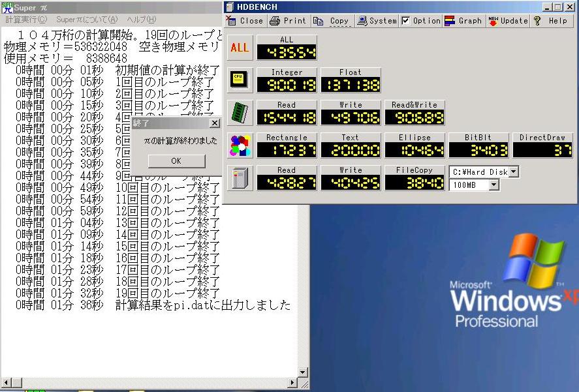Click the Ellipse score 10464

tap(415, 150)
